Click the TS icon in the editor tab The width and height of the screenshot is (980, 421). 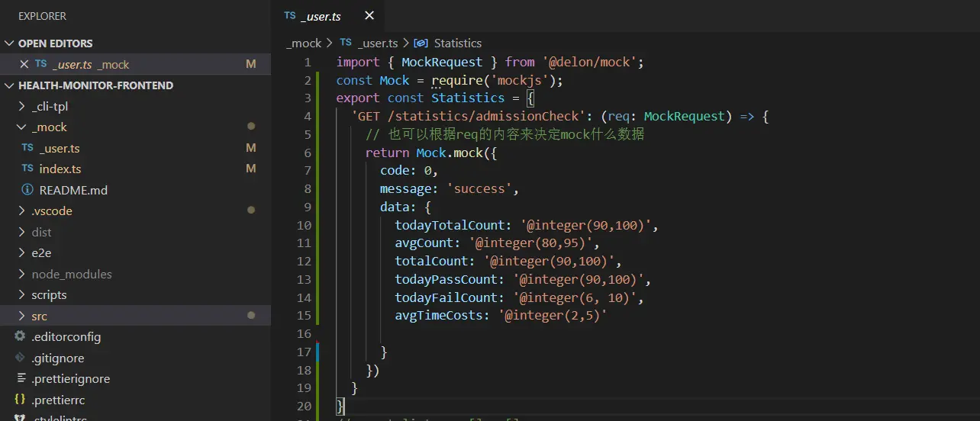coord(290,16)
